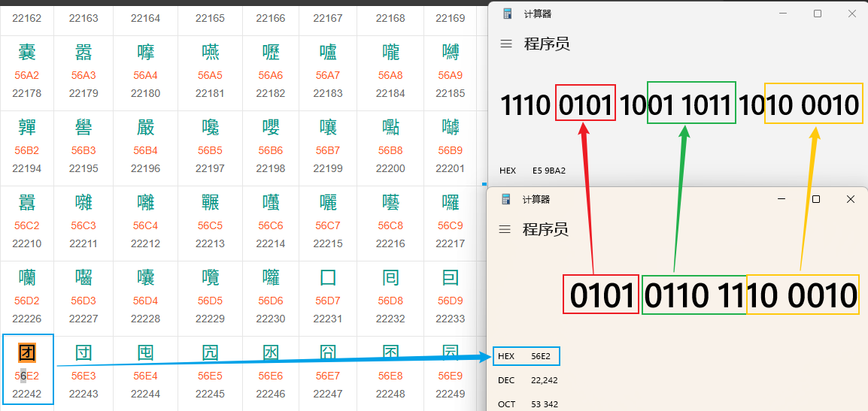Click hex code 56A9
868x411 pixels.
click(451, 75)
